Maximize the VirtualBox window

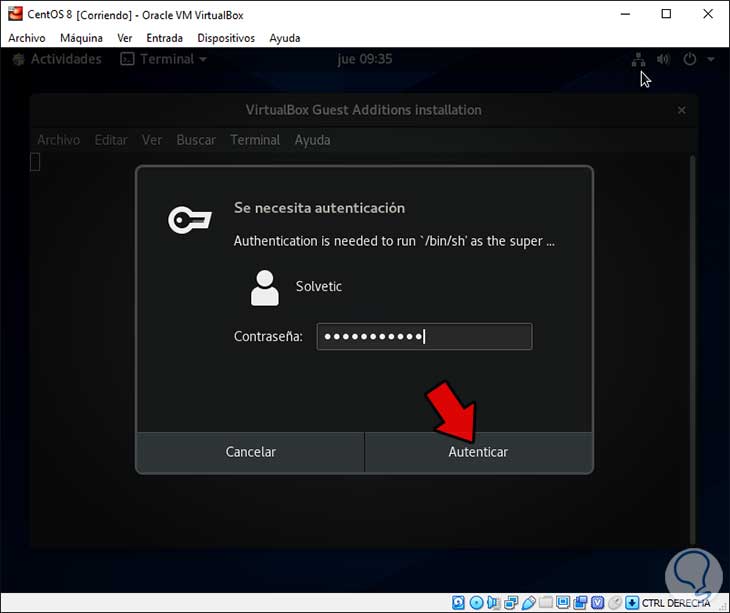pos(666,14)
